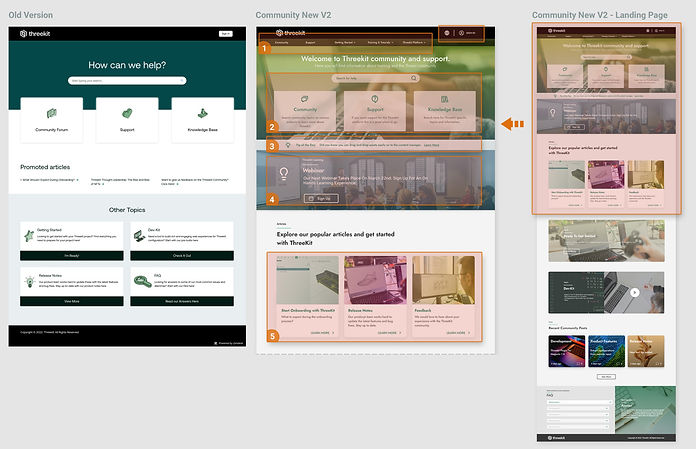The width and height of the screenshot is (696, 449).
Task: Click the threekit logo in Community New V2
Action: click(x=291, y=33)
